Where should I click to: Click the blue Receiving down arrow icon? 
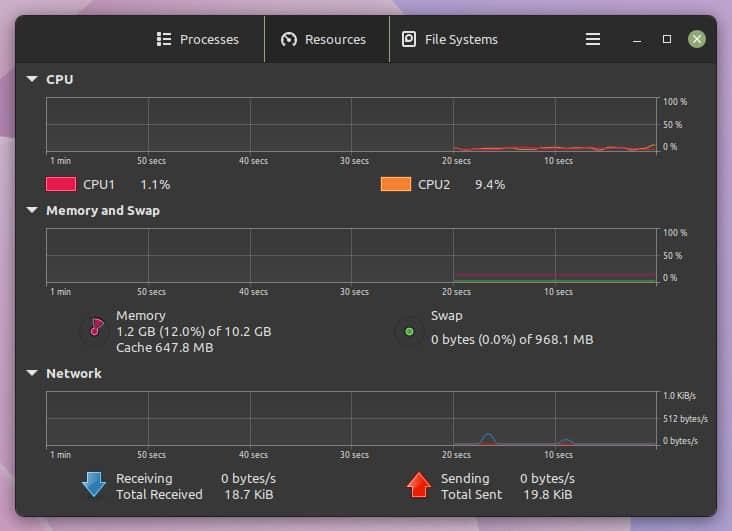point(93,485)
